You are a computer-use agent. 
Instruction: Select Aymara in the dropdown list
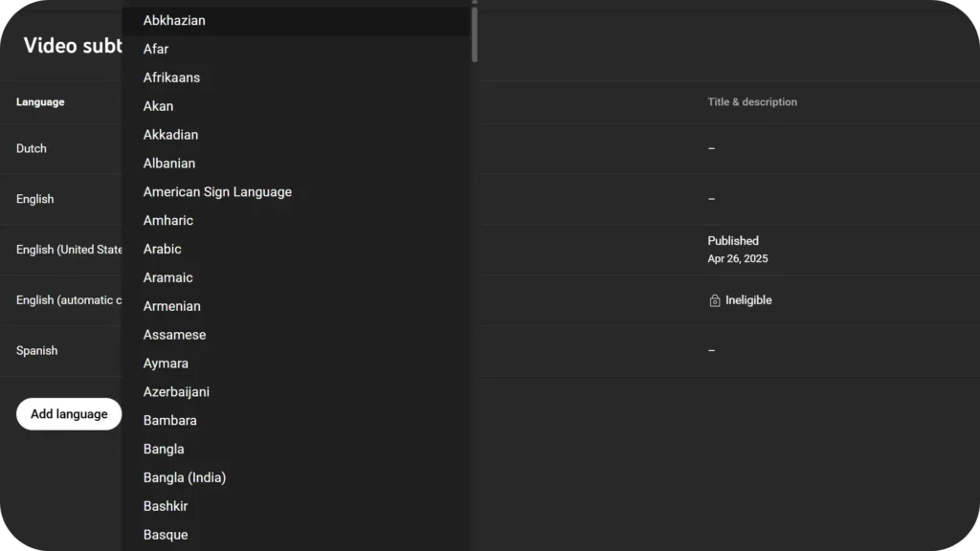166,364
